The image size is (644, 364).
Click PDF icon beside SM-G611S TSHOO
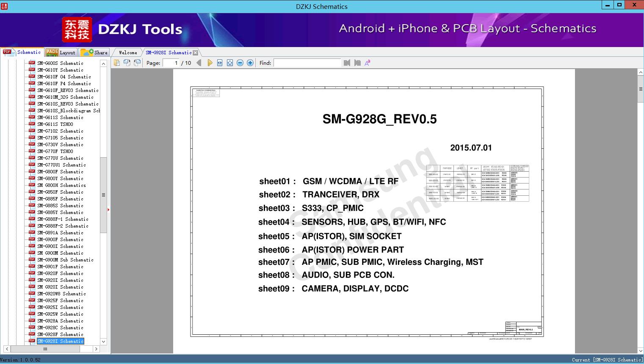[32, 124]
